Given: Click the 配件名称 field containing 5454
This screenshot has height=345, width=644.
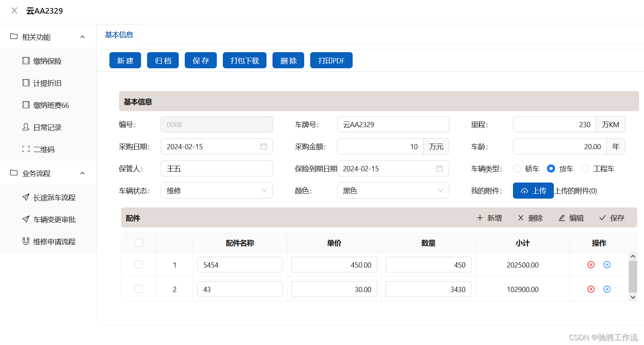Looking at the screenshot, I should tap(240, 265).
